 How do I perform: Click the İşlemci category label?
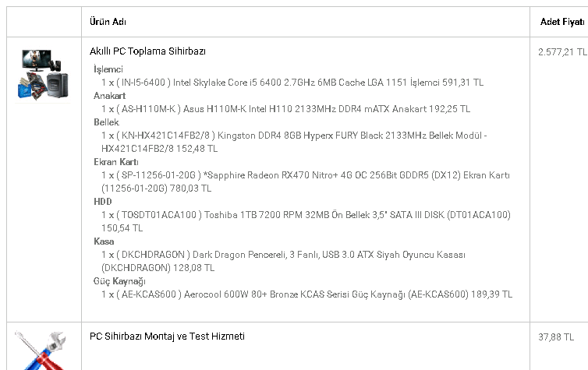[108, 69]
